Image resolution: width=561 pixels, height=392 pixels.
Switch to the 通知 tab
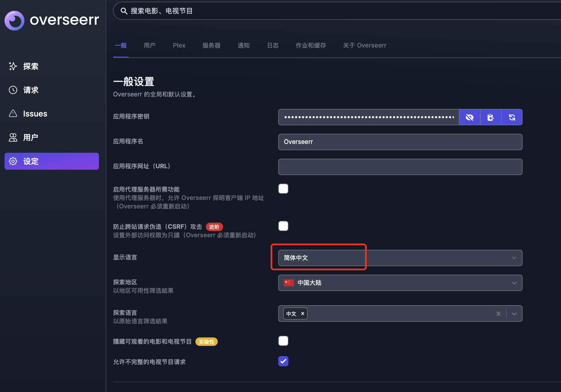(x=243, y=46)
